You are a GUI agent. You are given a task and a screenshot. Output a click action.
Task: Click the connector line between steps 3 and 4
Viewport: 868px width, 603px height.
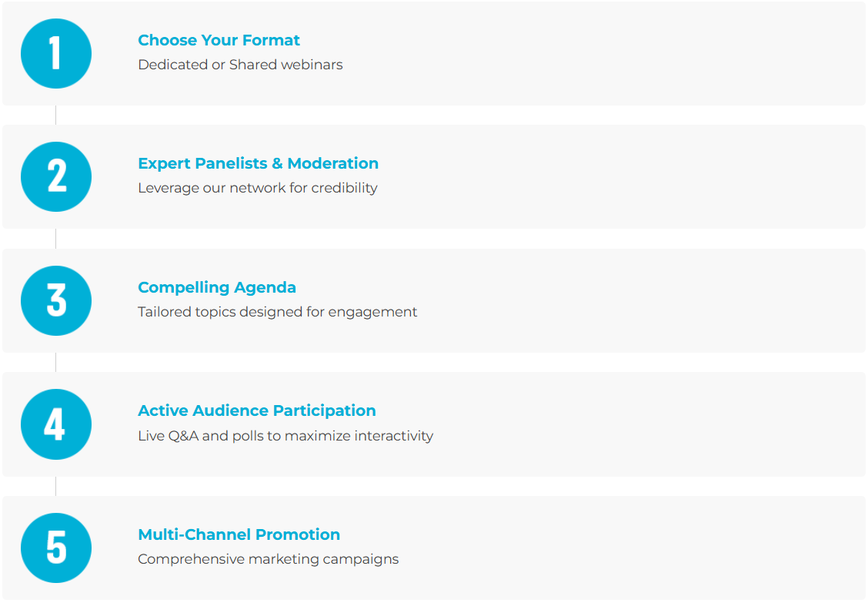(x=55, y=362)
